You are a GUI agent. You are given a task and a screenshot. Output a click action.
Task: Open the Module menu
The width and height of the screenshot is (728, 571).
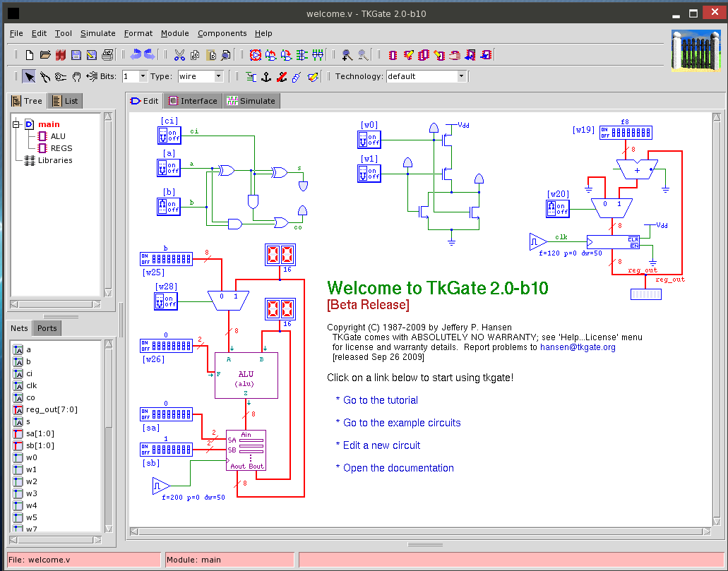(174, 33)
